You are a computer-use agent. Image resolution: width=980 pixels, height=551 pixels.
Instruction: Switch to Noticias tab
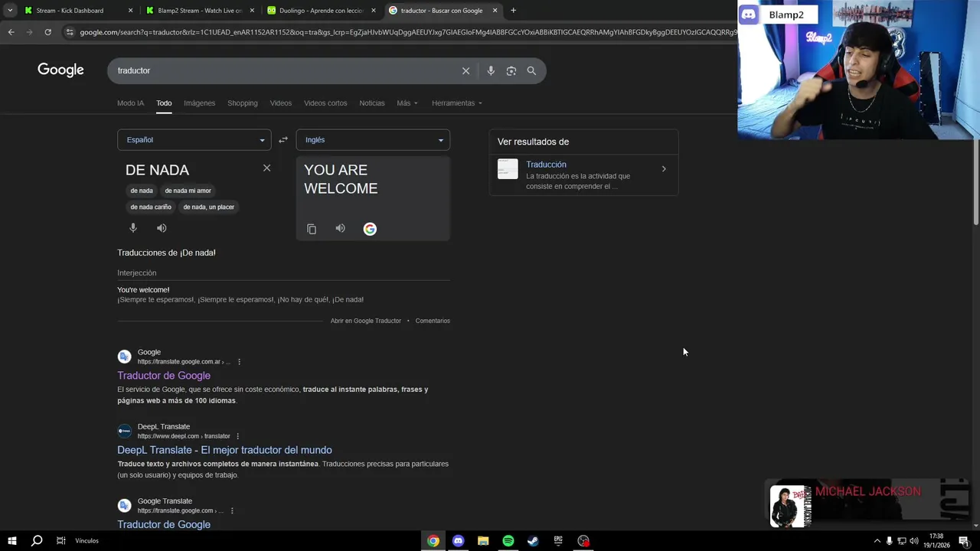click(372, 103)
